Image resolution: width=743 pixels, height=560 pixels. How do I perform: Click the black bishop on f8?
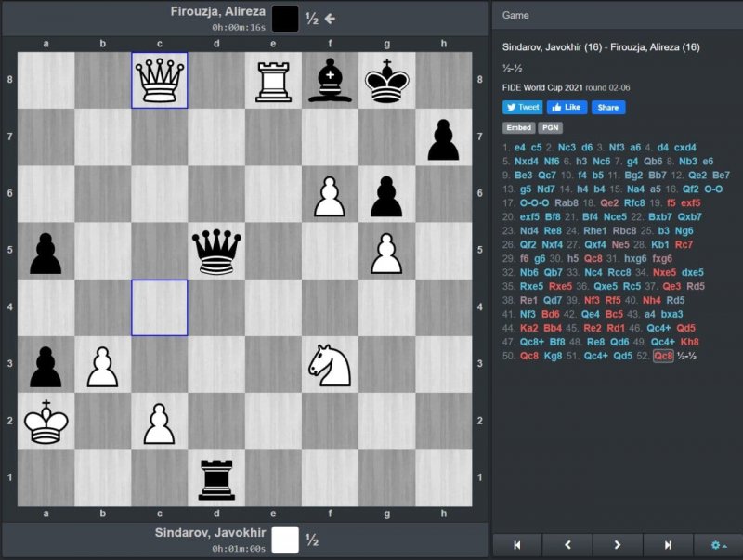(x=330, y=80)
